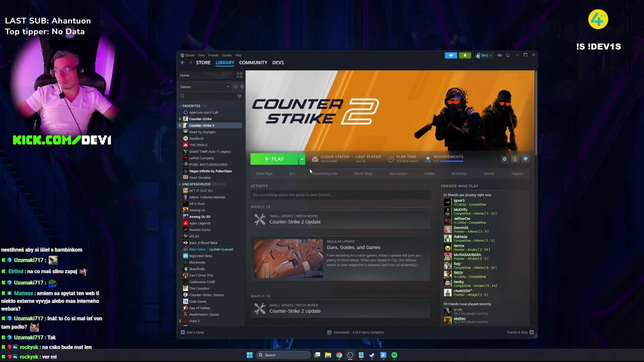Click the achievements progress bar

click(x=451, y=161)
